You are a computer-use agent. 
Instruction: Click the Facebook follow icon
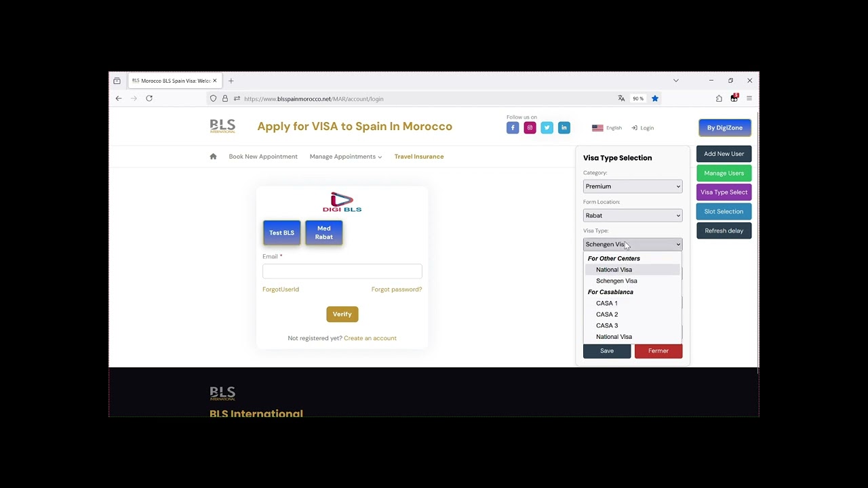pos(513,127)
